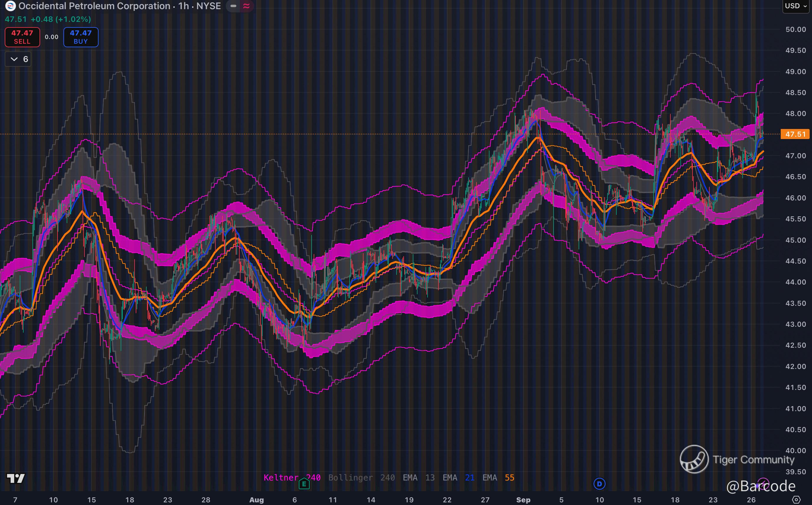Click the orange 47.51 current price label
The height and width of the screenshot is (505, 812).
[795, 134]
